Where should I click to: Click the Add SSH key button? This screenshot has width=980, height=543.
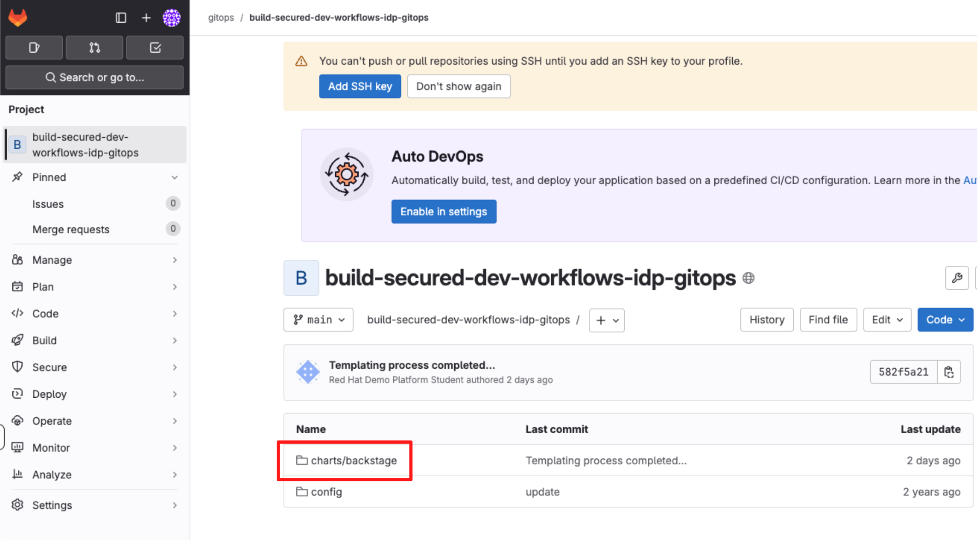point(360,87)
